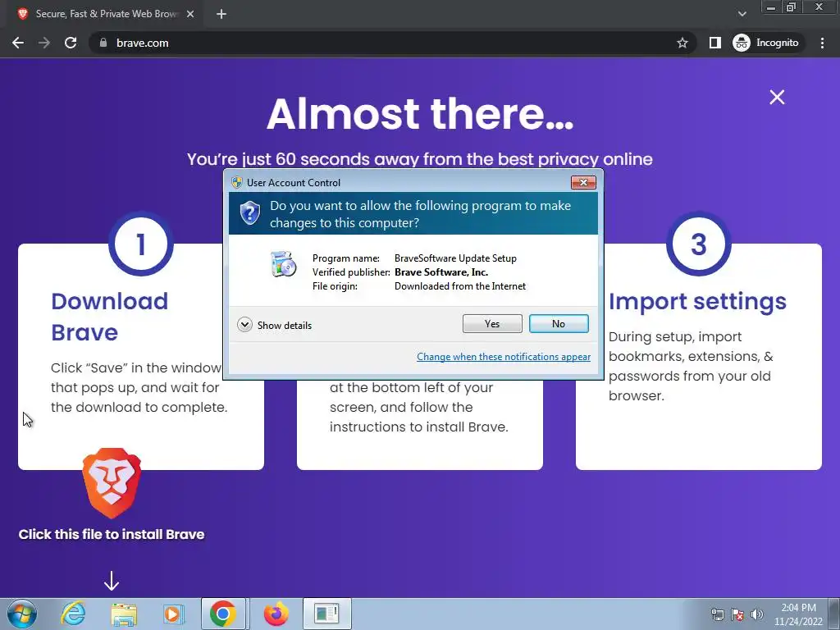The height and width of the screenshot is (630, 840).
Task: Click step 1 circle number
Action: 141,244
